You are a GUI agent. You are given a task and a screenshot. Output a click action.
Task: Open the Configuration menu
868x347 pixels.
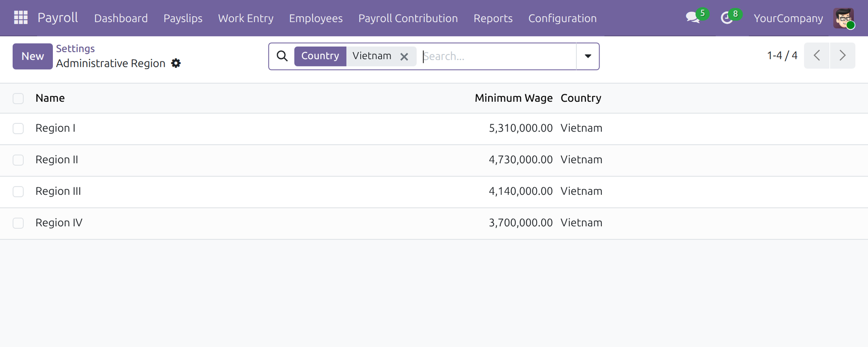click(562, 19)
